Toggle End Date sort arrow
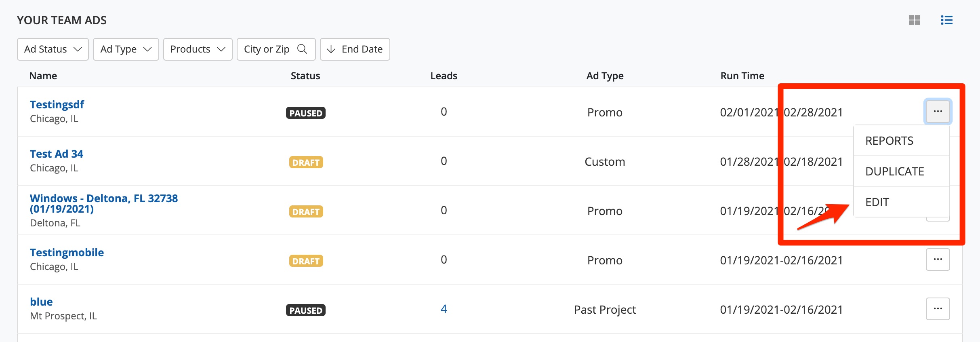Image resolution: width=980 pixels, height=342 pixels. (x=331, y=49)
